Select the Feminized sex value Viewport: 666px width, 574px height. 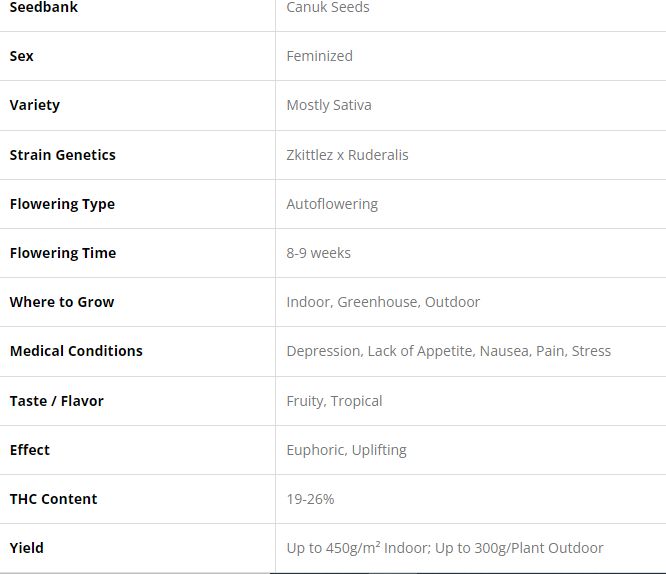tap(319, 56)
